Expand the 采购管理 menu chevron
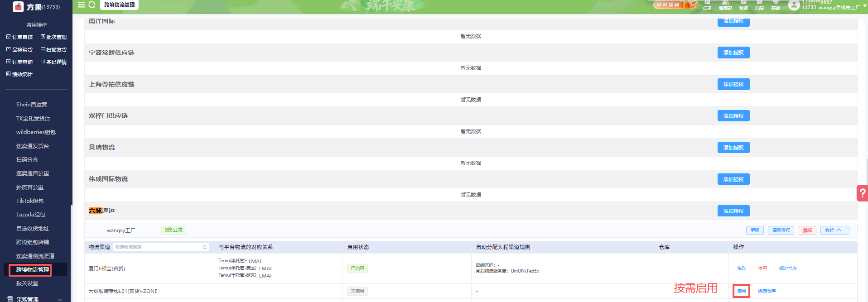Image resolution: width=868 pixels, height=302 pixels. (60, 299)
